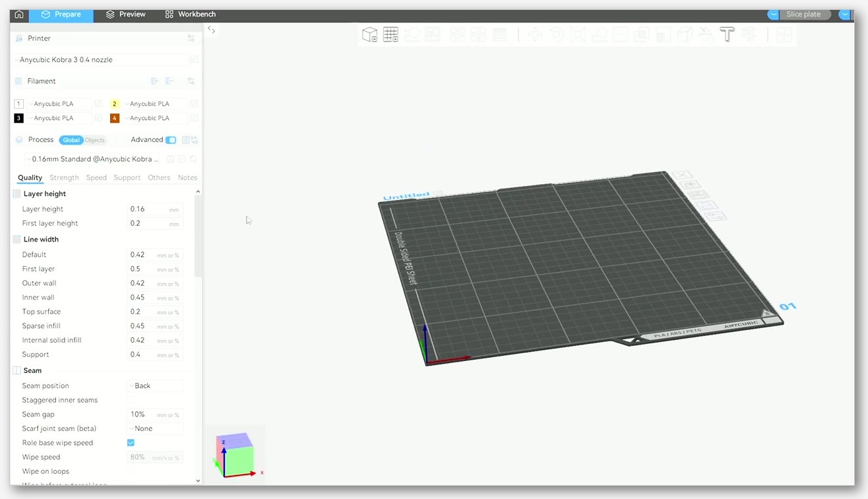Open the Workbench tab
This screenshot has height=499, width=868.
[191, 14]
